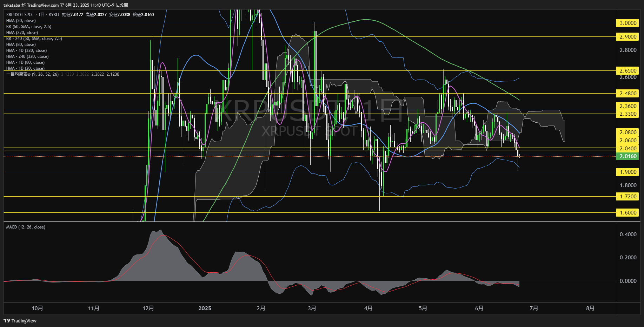Click the 0.4000 MACD axis value

628,234
